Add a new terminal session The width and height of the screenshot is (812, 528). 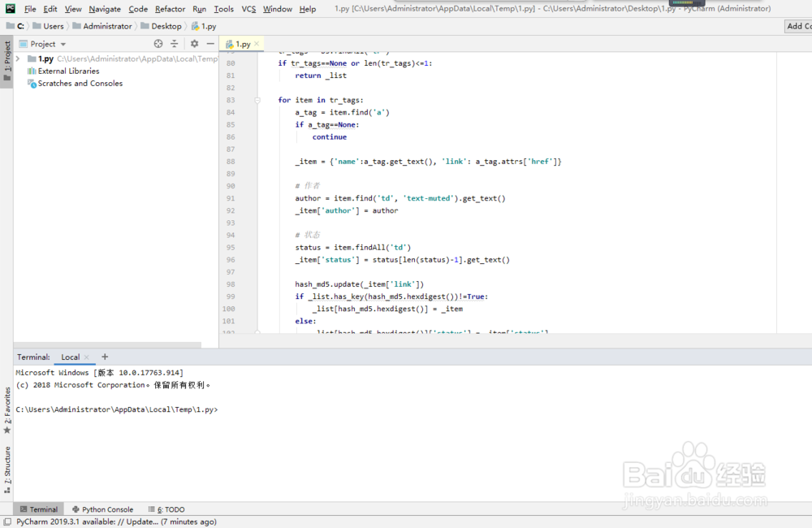pyautogui.click(x=105, y=357)
